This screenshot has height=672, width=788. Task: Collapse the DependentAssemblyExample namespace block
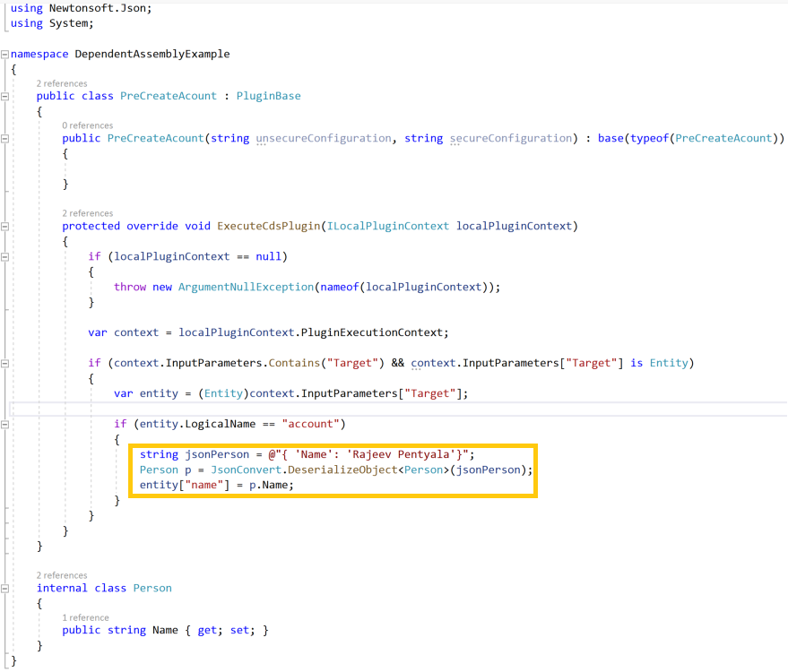[5, 54]
